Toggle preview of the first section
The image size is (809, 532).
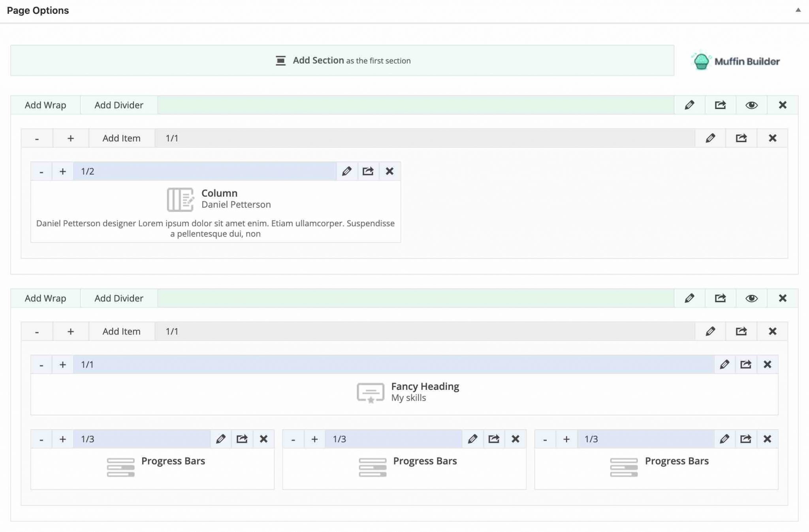coord(751,105)
